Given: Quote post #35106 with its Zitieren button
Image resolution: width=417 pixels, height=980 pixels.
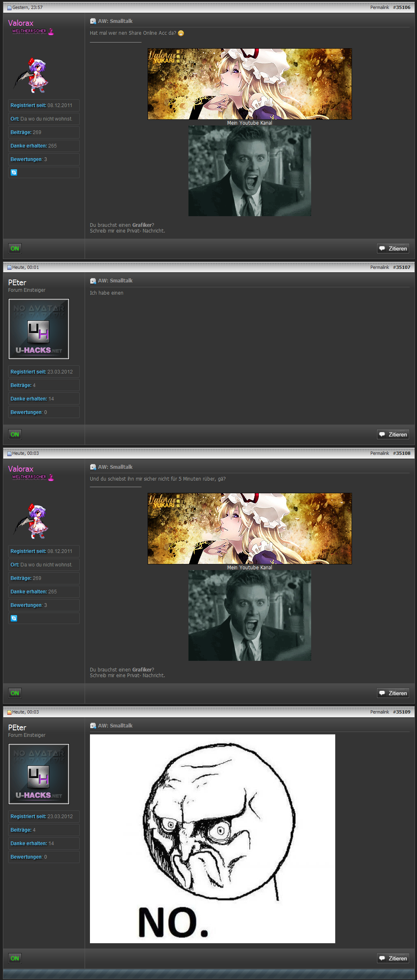Looking at the screenshot, I should point(393,248).
